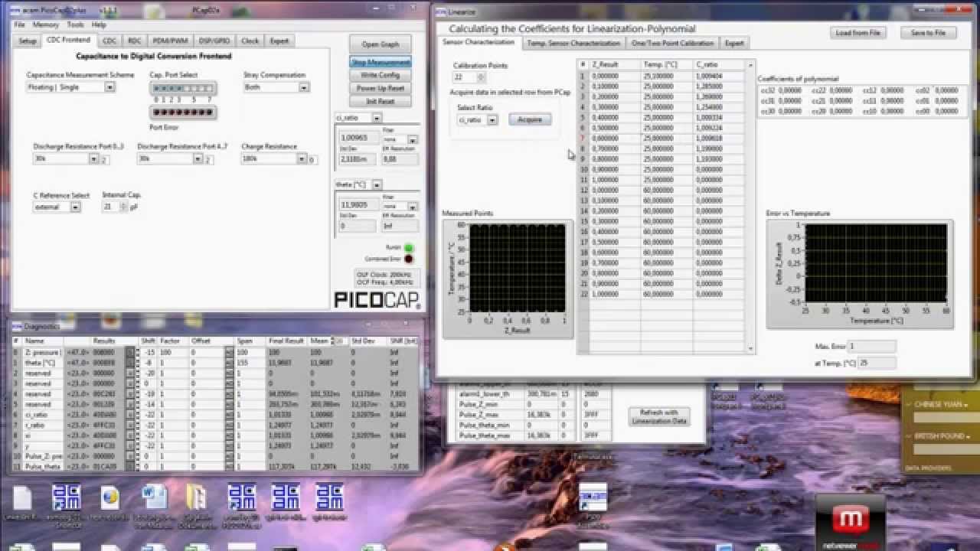Open the theta [°C] result selector dropdown
This screenshot has height=551, width=980.
[x=376, y=184]
